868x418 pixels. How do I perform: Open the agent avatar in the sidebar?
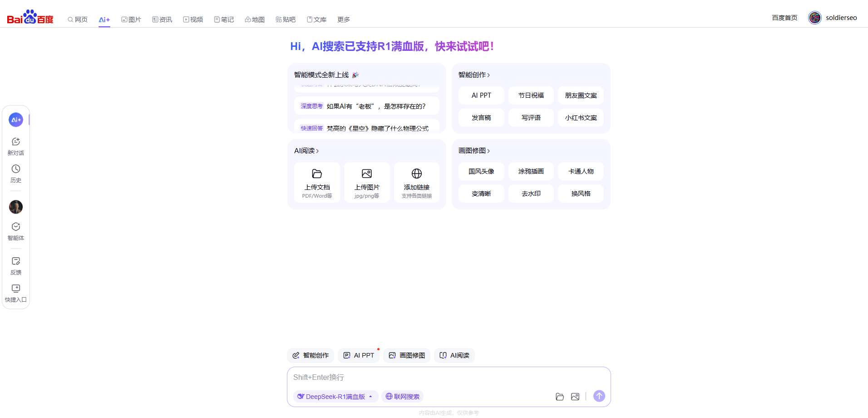coord(16,207)
